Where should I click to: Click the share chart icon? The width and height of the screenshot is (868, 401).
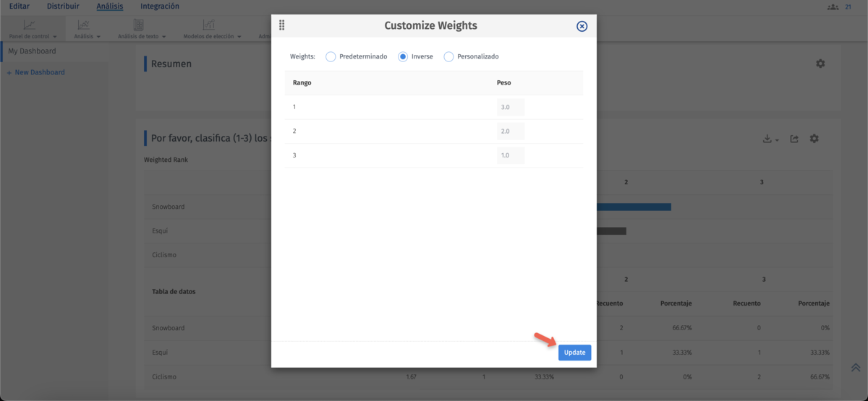click(x=794, y=139)
